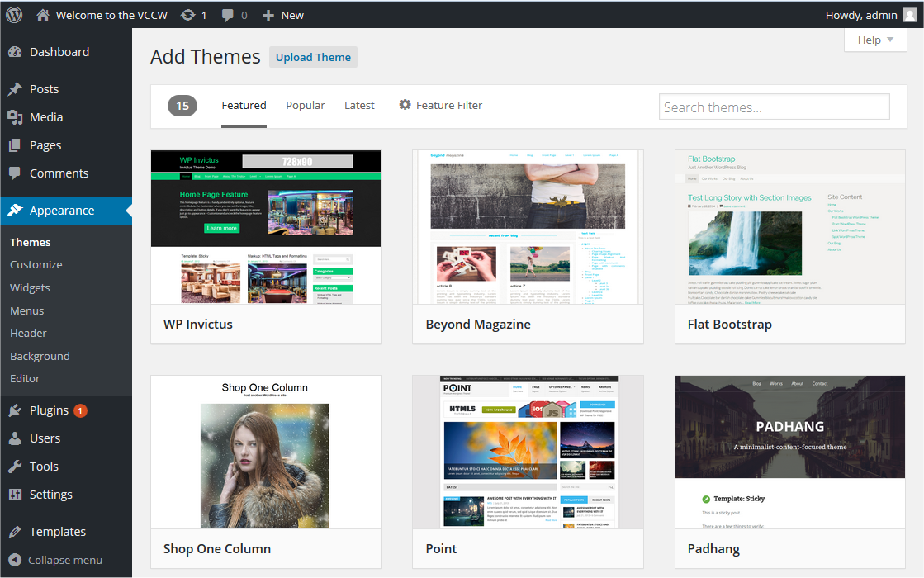Image resolution: width=924 pixels, height=578 pixels.
Task: Select the Padhang theme thumbnail
Action: [790, 452]
